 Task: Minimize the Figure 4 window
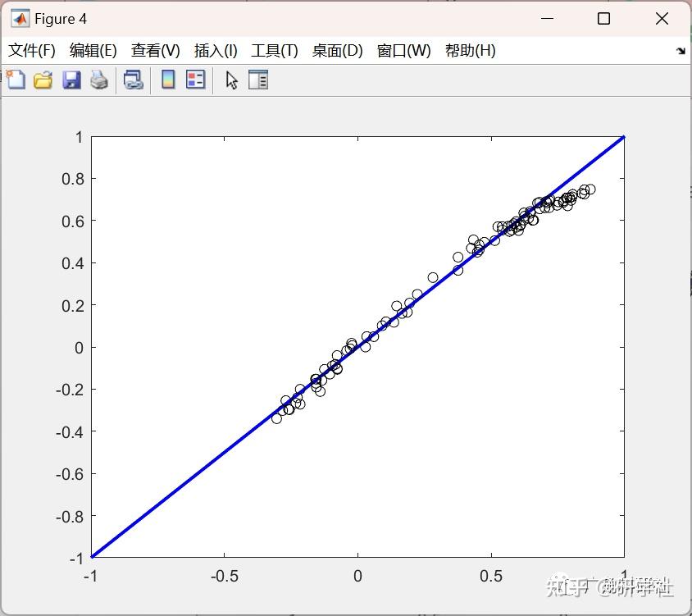point(547,19)
